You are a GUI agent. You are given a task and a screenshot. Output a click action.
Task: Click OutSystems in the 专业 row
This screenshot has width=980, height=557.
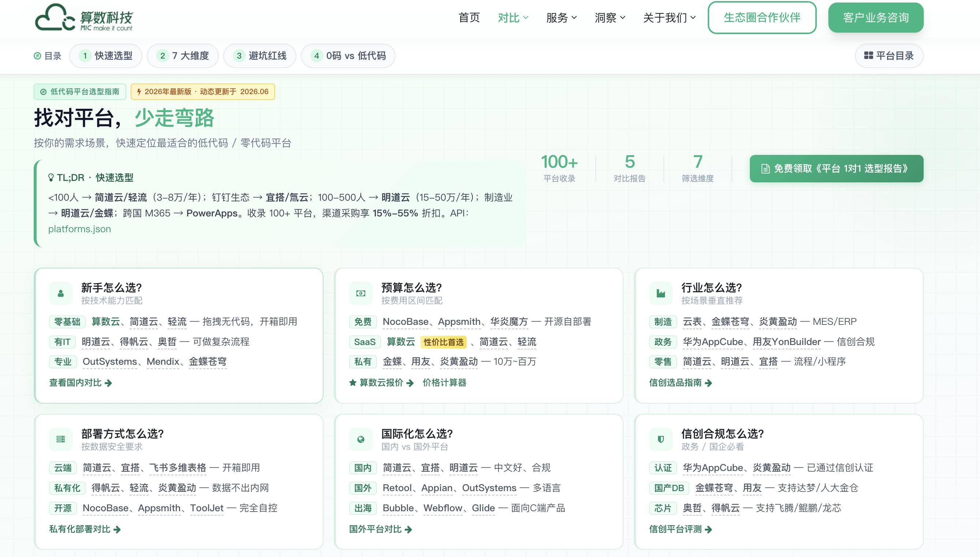(x=110, y=361)
